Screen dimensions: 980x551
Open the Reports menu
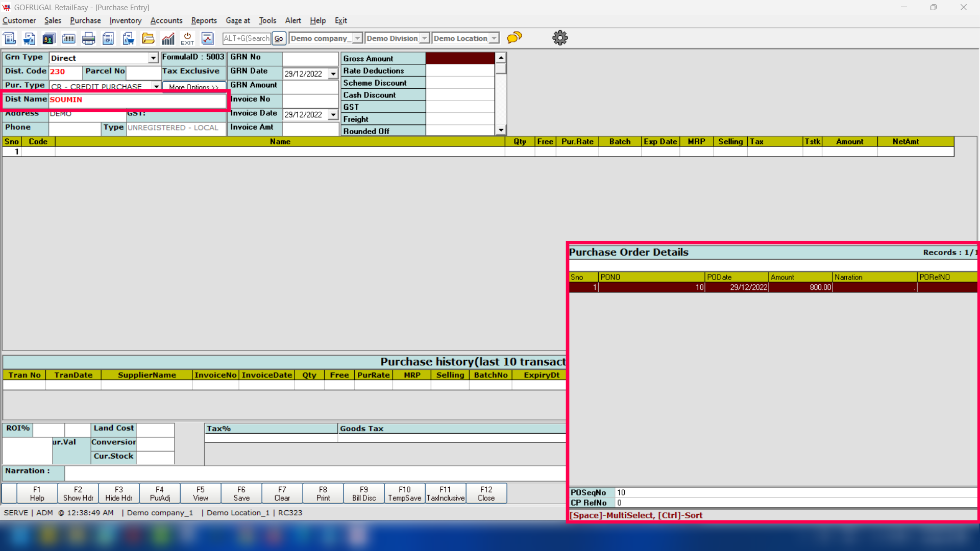(204, 20)
